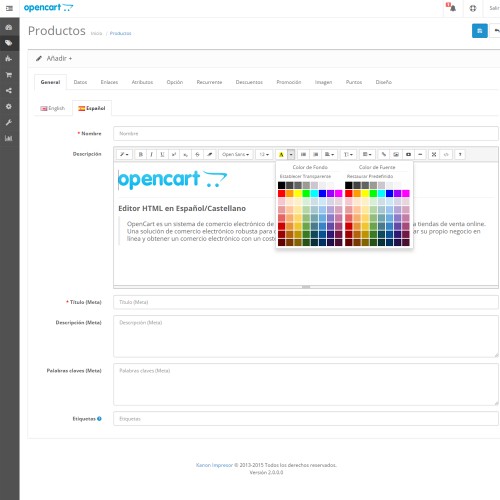Insert a horizontal rule line
The image size is (500, 500).
420,154
